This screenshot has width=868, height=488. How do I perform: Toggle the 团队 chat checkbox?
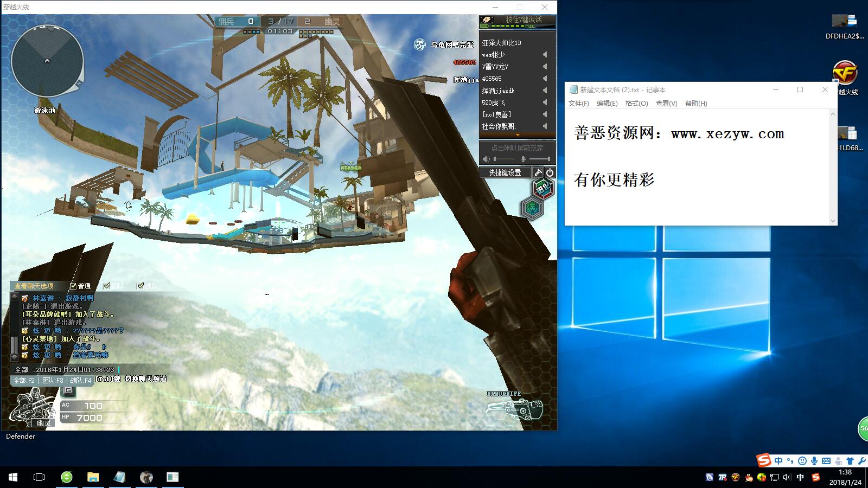[x=107, y=286]
